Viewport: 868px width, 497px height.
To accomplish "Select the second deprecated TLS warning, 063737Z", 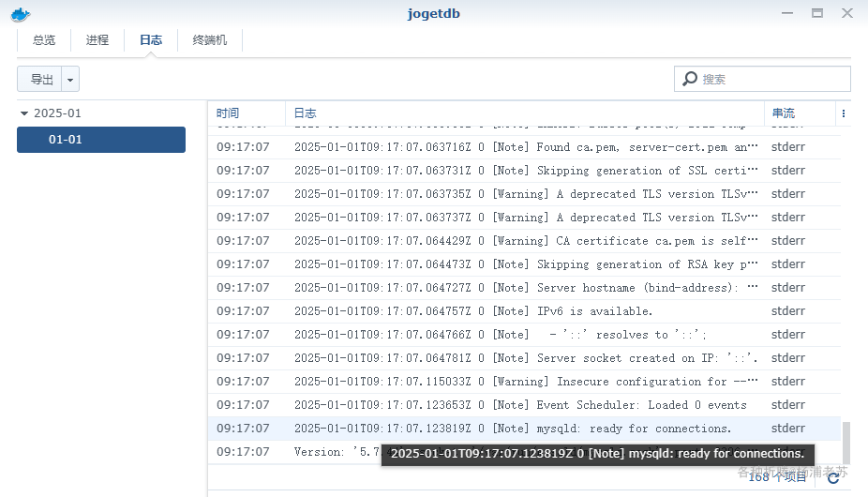I will (x=524, y=218).
